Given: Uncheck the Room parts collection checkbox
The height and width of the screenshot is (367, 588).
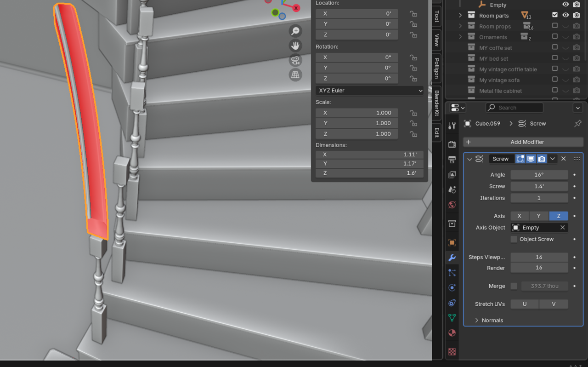Looking at the screenshot, I should coord(555,15).
